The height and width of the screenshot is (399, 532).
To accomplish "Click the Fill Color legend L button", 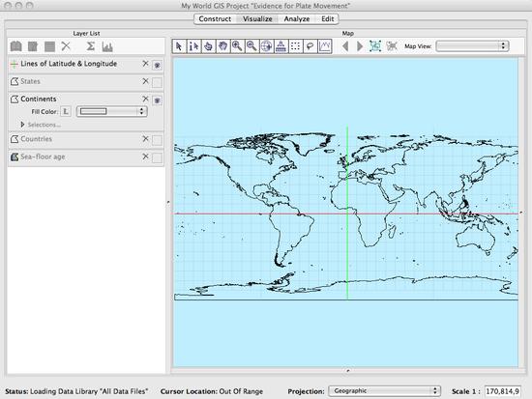I will [x=66, y=111].
